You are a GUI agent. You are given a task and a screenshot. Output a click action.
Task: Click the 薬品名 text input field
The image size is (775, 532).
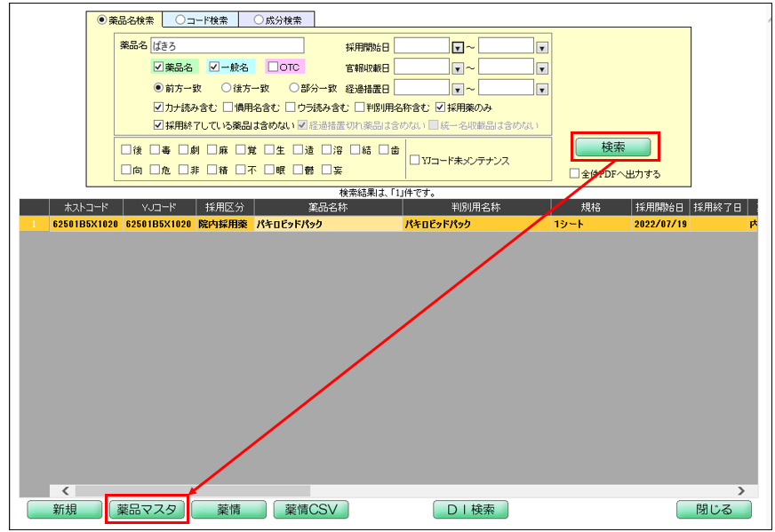click(227, 45)
